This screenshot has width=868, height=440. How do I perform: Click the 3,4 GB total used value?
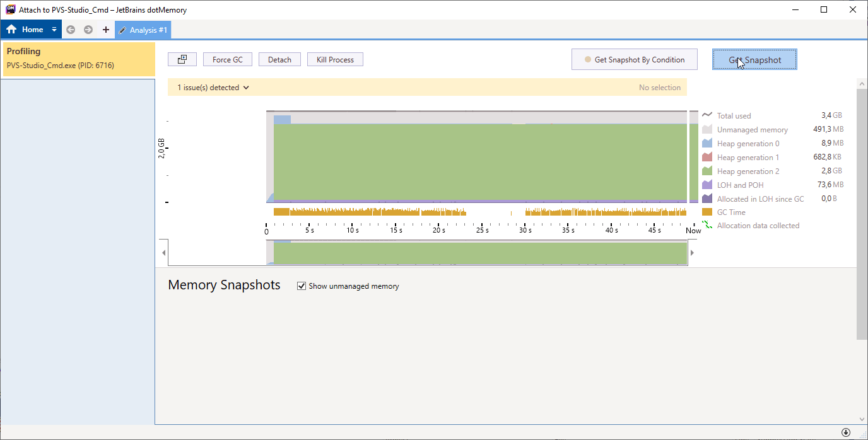[x=831, y=115]
